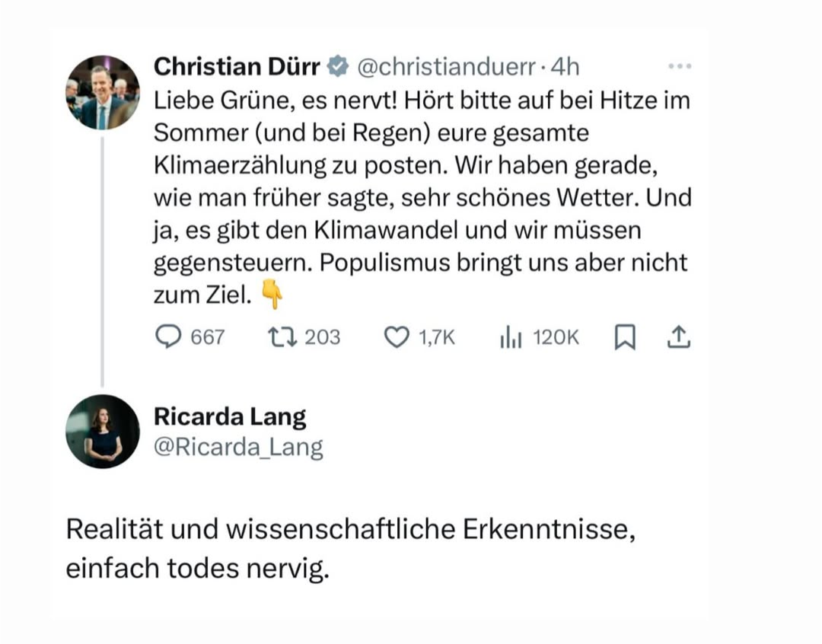Click the Ricarda Lang display name
The width and height of the screenshot is (822, 644).
(230, 416)
